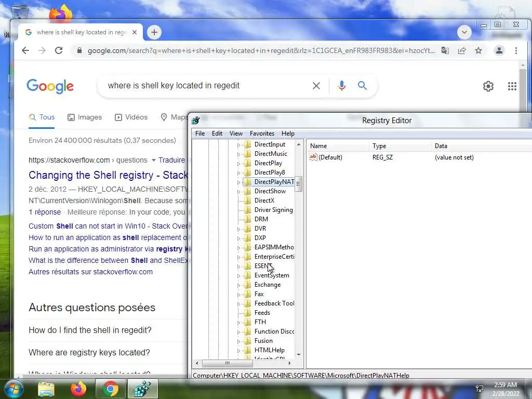
Task: Select the EAPSIMMethods key
Action: coord(274,247)
